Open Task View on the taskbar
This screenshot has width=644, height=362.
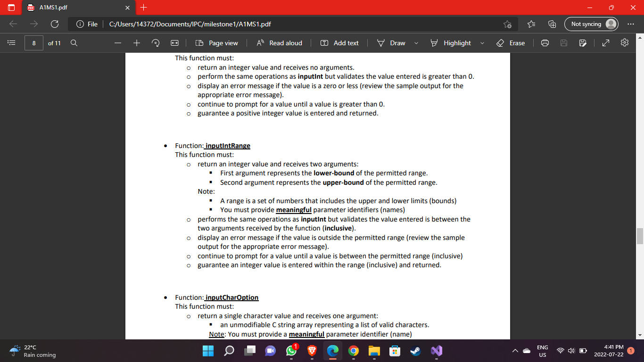(250, 351)
